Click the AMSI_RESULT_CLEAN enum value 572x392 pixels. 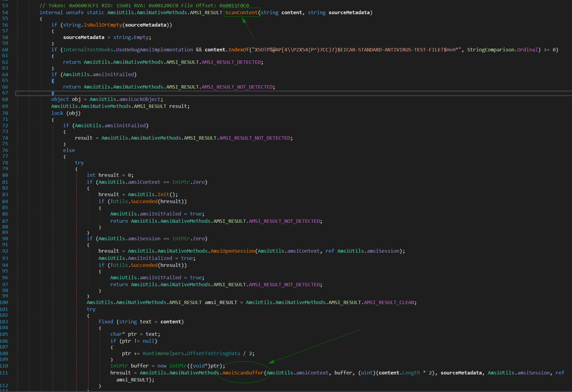coord(390,302)
